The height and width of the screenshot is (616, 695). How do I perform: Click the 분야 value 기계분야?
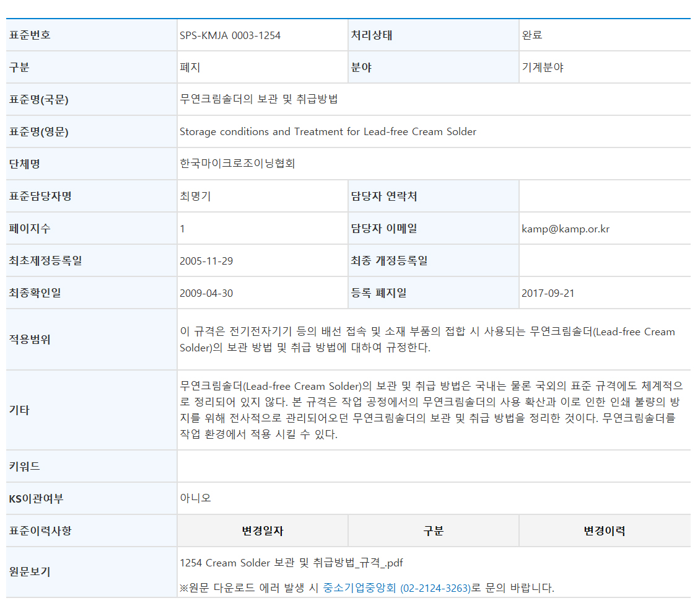543,68
